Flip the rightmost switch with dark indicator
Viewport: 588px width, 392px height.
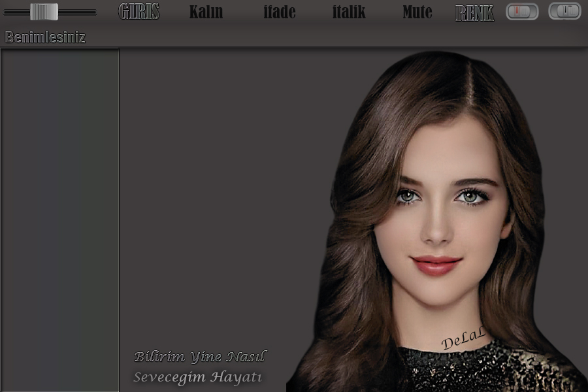564,11
